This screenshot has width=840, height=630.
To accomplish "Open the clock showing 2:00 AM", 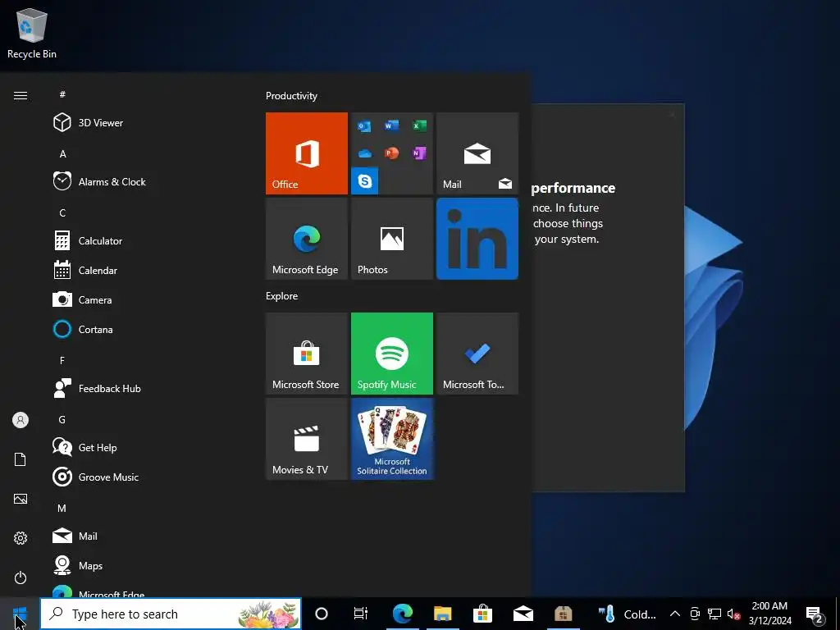I will (x=769, y=614).
